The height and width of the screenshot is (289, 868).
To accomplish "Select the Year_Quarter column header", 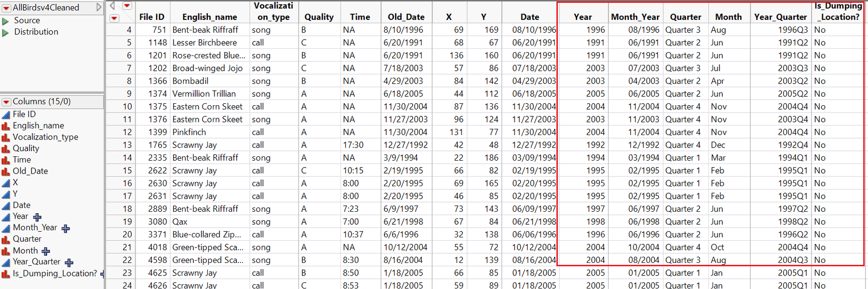I will click(x=780, y=17).
